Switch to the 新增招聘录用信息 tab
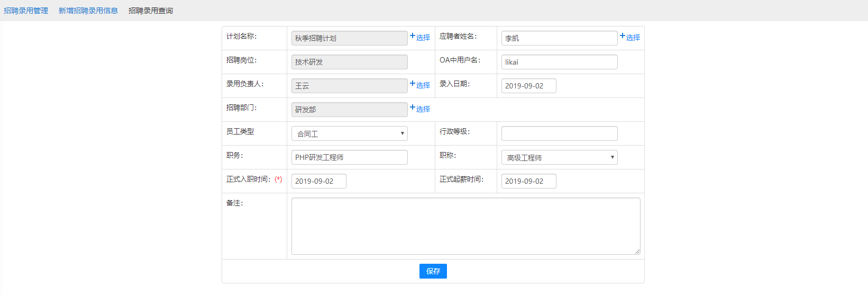The width and height of the screenshot is (868, 295). 88,11
